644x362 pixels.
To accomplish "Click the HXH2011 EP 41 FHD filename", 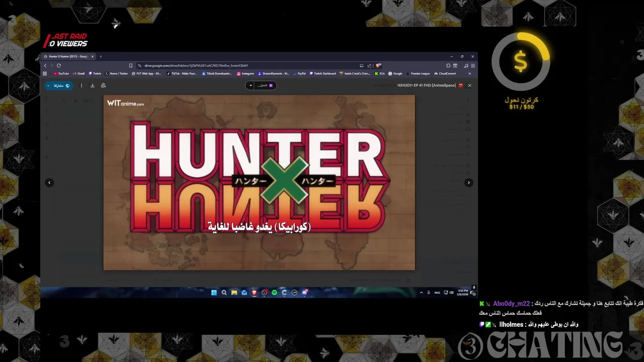I will pos(427,85).
